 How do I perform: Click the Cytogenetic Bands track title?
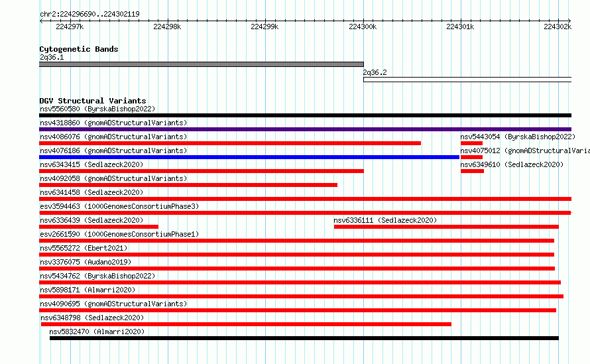79,49
